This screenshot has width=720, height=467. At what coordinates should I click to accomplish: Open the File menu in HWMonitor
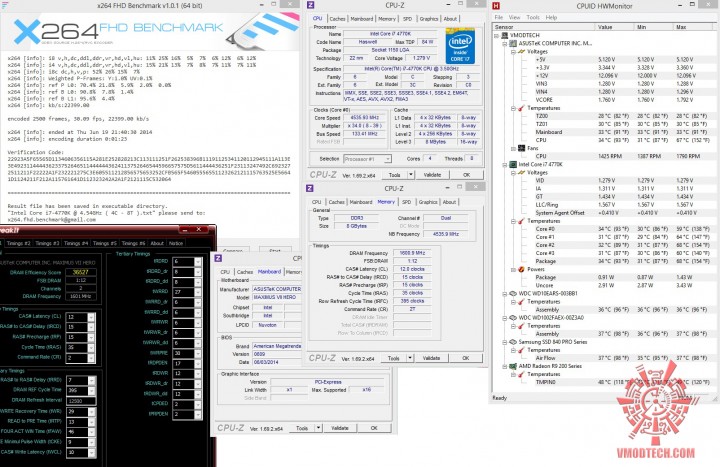[499, 17]
